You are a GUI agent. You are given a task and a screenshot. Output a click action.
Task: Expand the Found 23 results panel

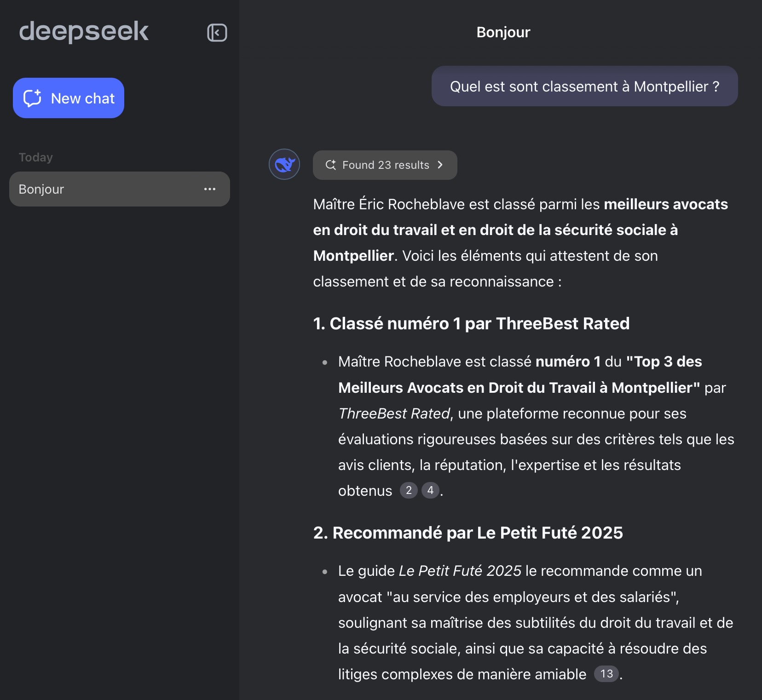click(385, 165)
